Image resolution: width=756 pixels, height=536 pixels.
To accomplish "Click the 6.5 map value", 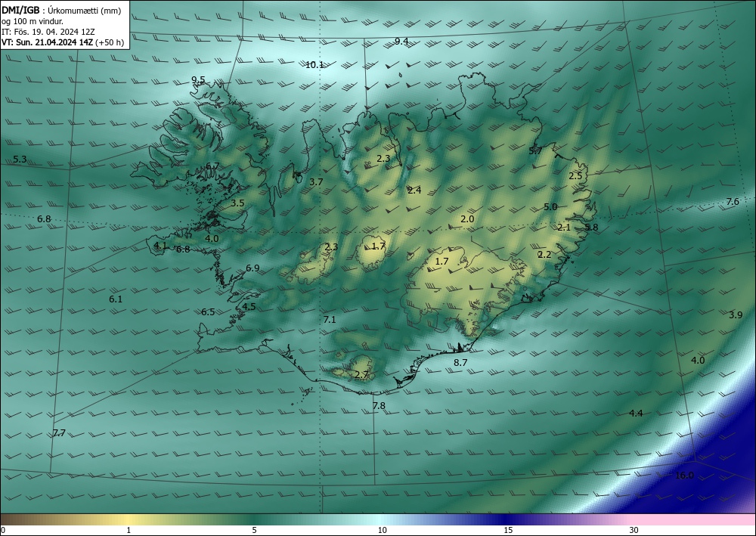I will tap(208, 312).
